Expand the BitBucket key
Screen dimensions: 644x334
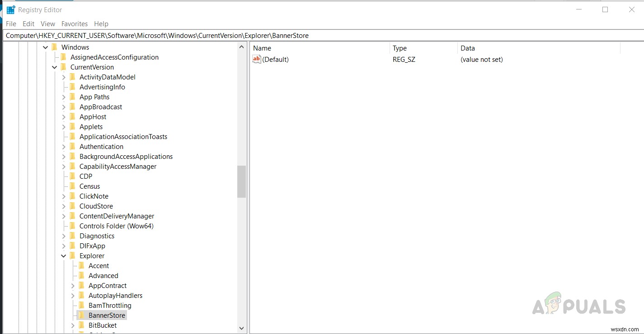pyautogui.click(x=73, y=325)
